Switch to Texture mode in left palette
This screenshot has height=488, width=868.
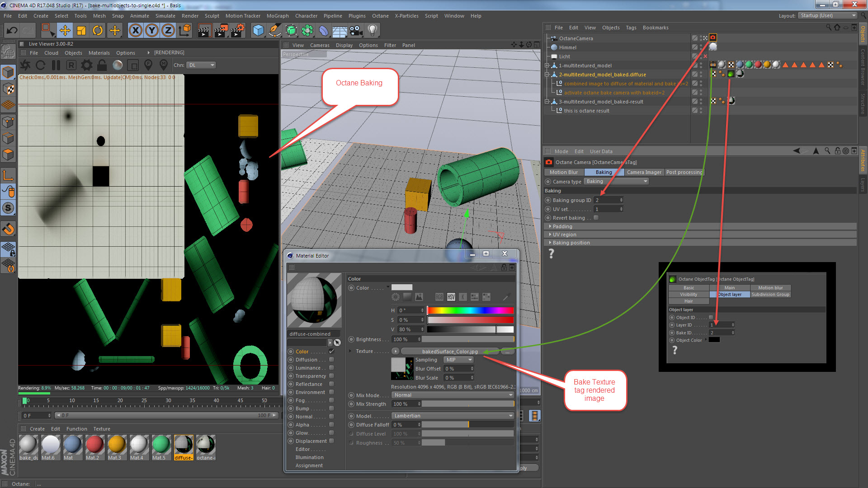pyautogui.click(x=8, y=89)
